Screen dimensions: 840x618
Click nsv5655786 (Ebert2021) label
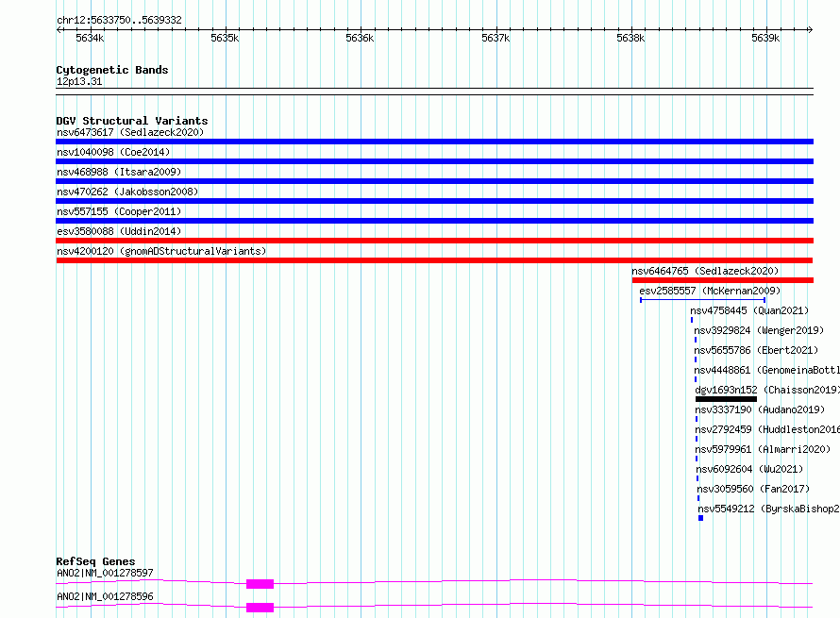756,350
